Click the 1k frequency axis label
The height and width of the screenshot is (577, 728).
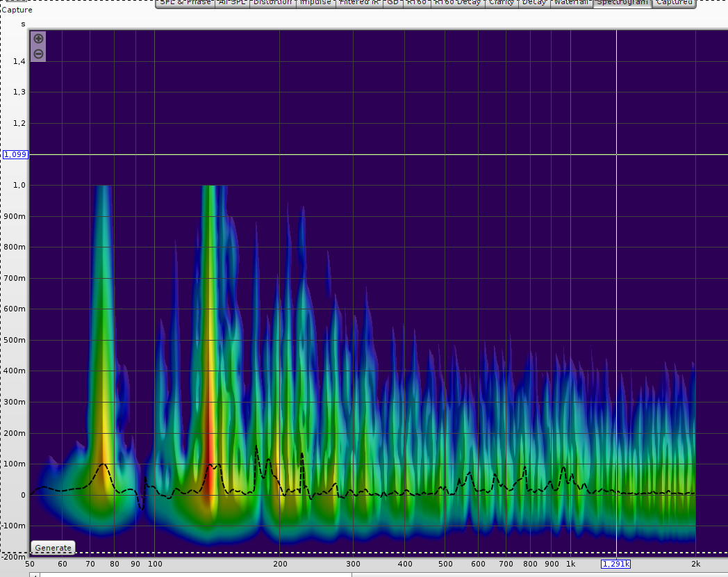(x=570, y=564)
